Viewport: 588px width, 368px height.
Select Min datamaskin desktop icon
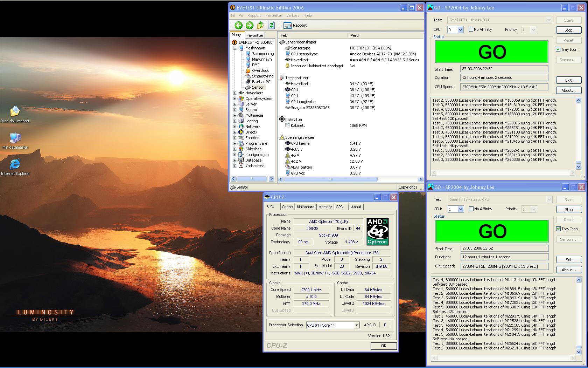[x=15, y=141]
